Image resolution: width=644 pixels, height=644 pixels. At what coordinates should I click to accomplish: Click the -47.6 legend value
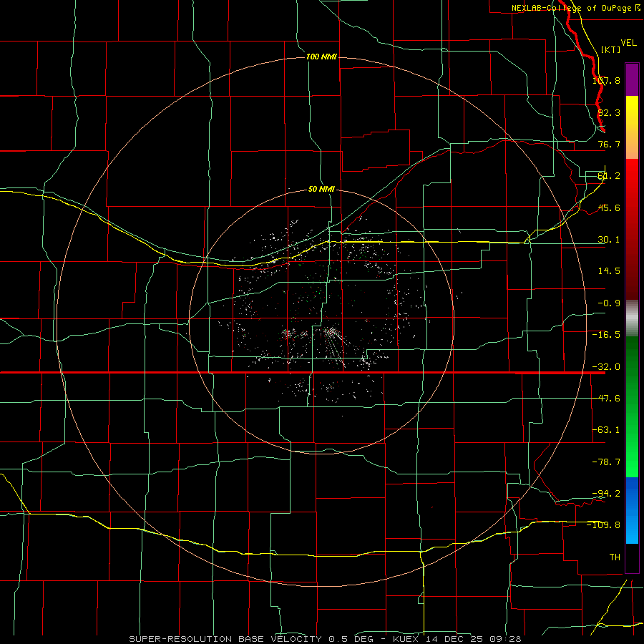tap(606, 399)
